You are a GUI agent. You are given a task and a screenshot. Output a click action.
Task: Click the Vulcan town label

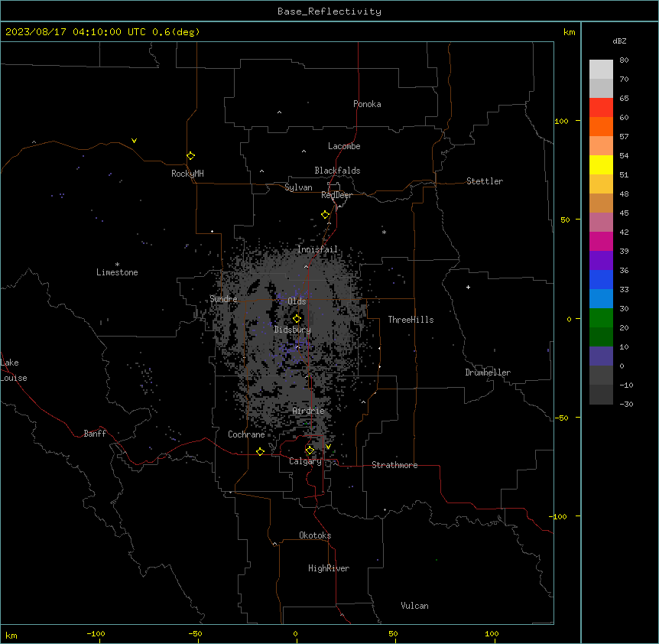pos(414,606)
